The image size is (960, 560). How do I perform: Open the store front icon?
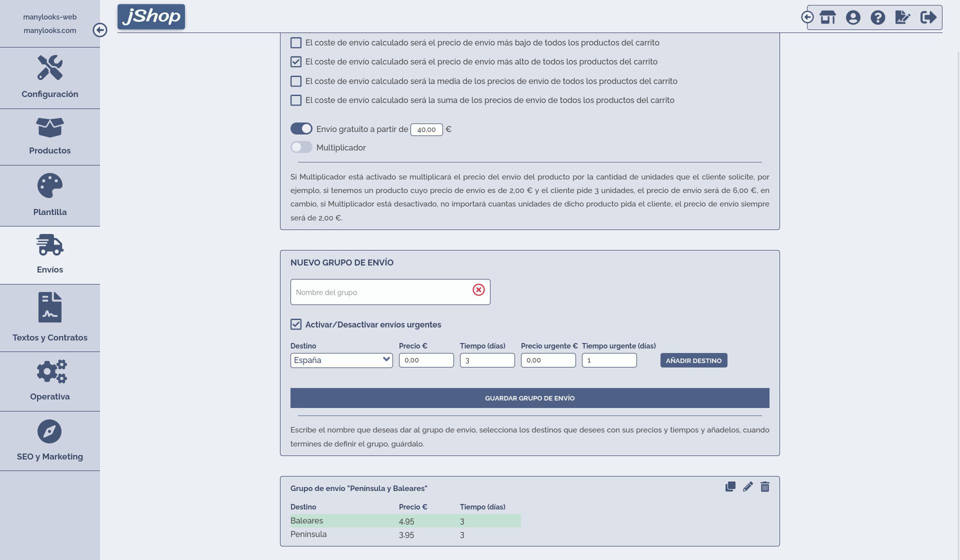click(x=828, y=17)
